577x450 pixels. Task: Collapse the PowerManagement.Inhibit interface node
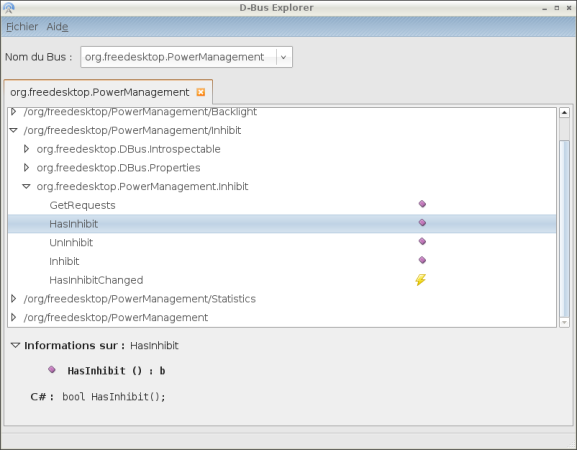pos(26,187)
